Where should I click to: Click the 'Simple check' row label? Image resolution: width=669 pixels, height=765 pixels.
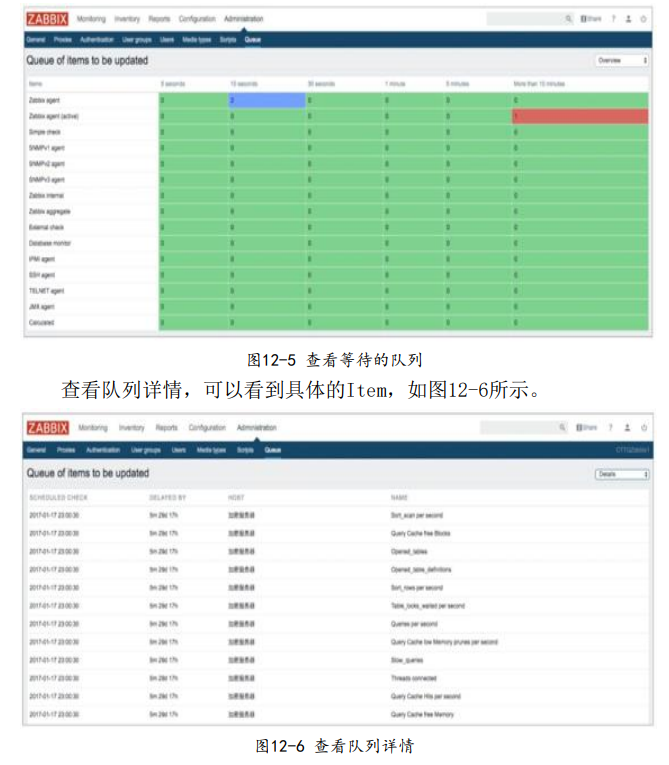click(44, 132)
